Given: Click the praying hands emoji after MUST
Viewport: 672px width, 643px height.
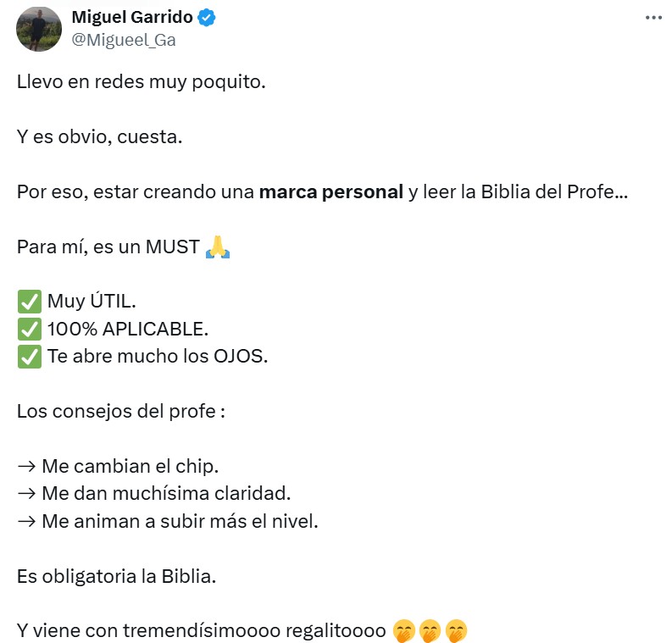Looking at the screenshot, I should [x=218, y=247].
